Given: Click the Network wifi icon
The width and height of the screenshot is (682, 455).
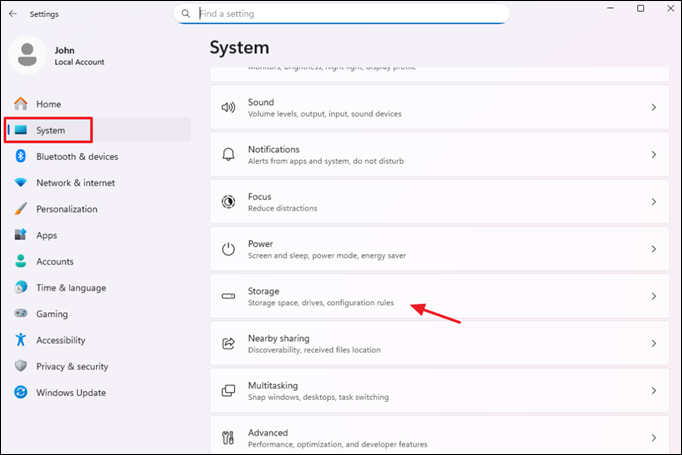Looking at the screenshot, I should point(20,182).
